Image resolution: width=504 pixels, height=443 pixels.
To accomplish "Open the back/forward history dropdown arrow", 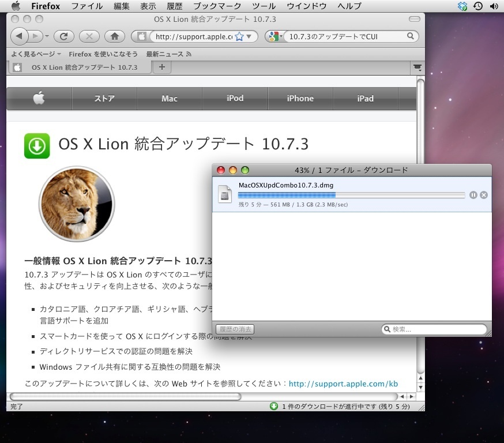I will (47, 36).
